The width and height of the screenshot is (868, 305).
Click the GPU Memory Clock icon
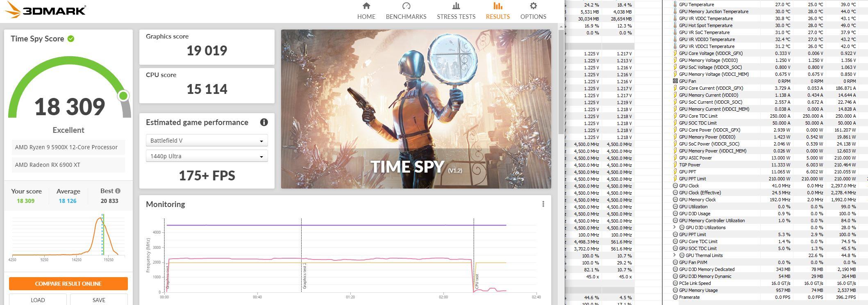click(x=675, y=200)
